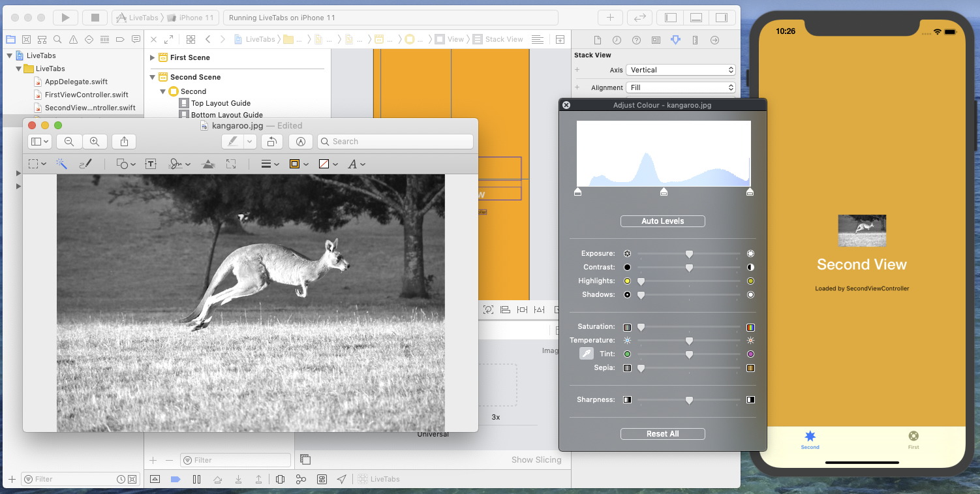Tap the First tab in iPhone simulator
The height and width of the screenshot is (494, 980).
[x=913, y=440]
